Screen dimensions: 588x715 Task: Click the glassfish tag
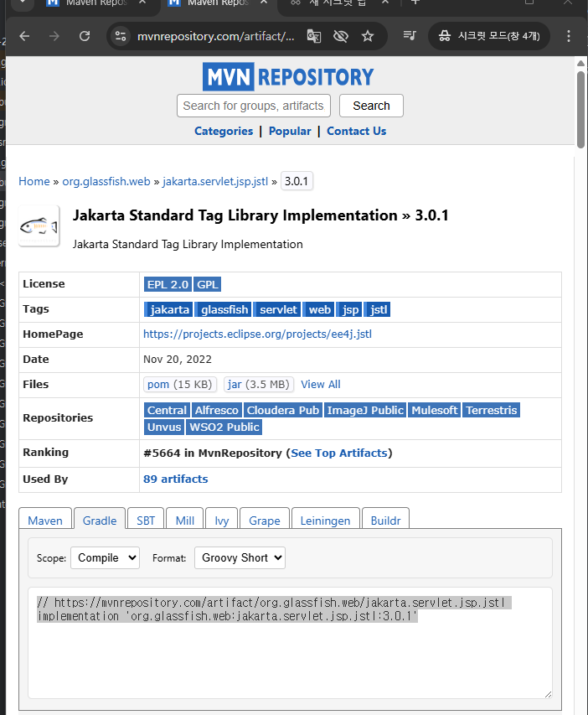pos(224,309)
